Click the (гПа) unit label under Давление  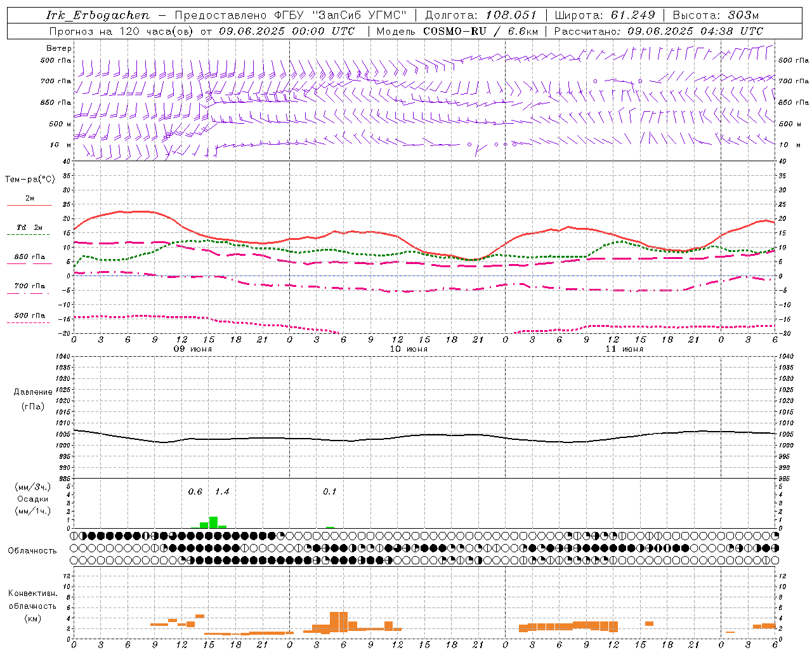pos(32,407)
